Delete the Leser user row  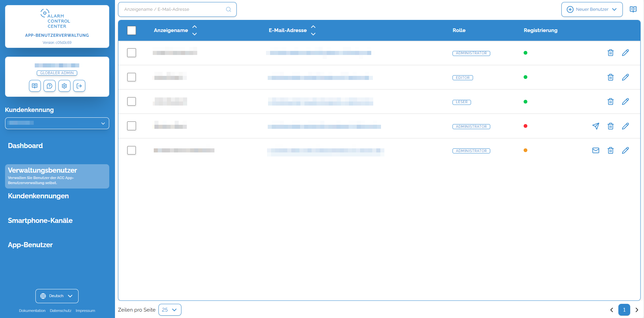click(x=610, y=102)
